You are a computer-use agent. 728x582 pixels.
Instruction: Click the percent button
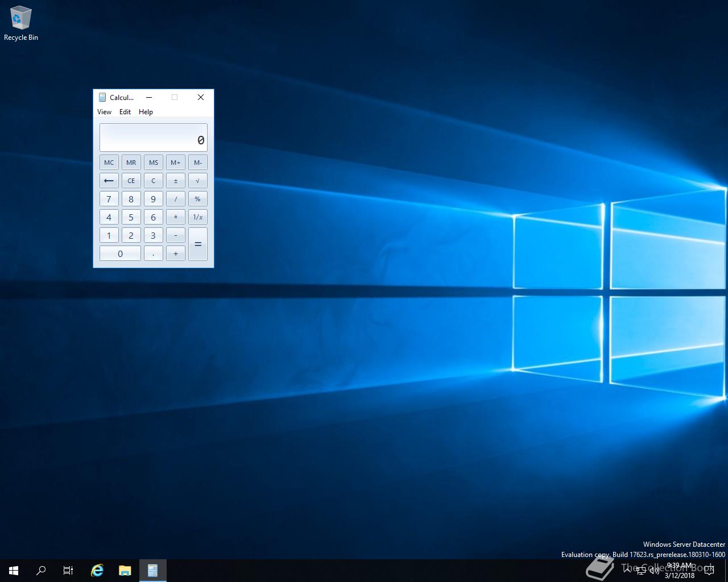tap(197, 199)
